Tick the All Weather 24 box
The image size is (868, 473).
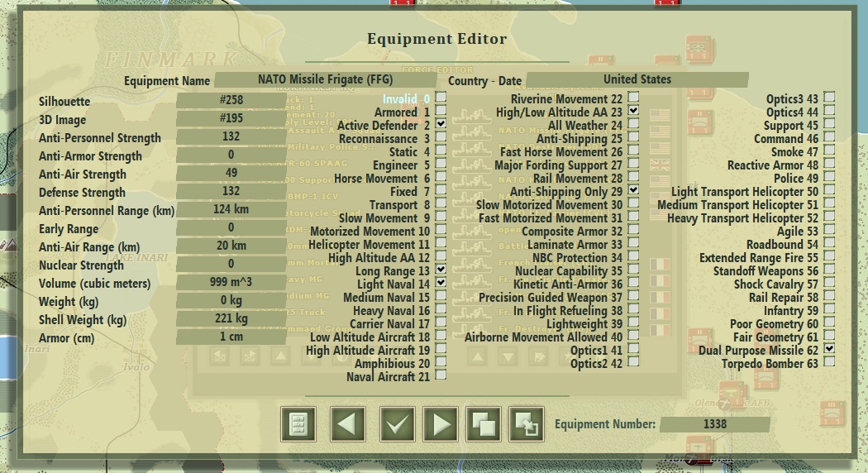tap(633, 123)
